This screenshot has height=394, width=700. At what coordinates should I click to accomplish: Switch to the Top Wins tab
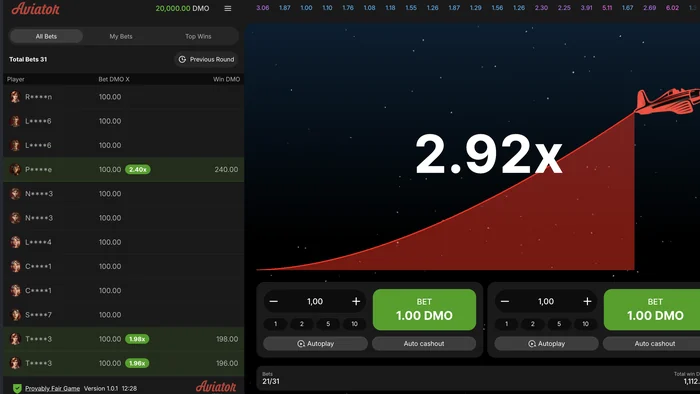point(198,37)
